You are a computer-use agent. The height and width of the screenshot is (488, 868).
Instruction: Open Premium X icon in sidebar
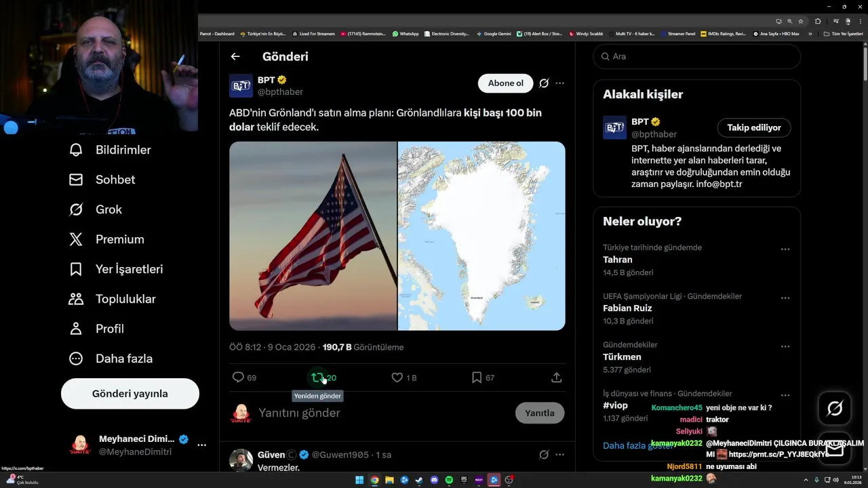(x=76, y=239)
